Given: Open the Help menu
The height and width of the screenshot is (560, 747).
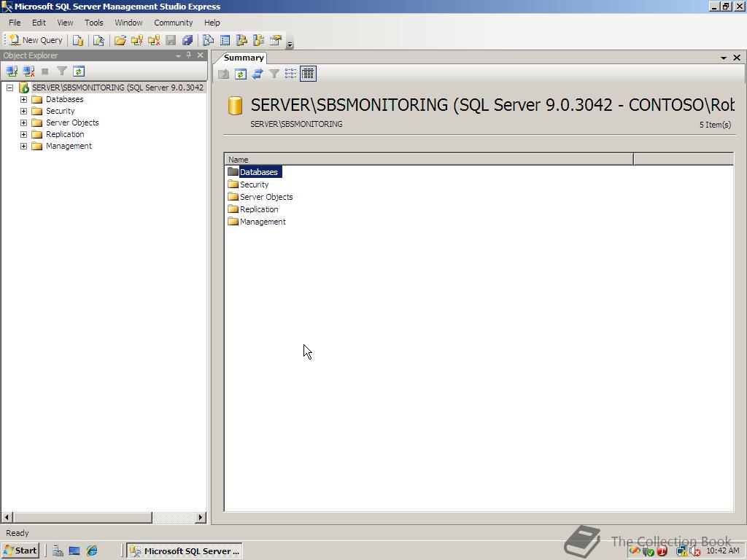Looking at the screenshot, I should [x=212, y=23].
